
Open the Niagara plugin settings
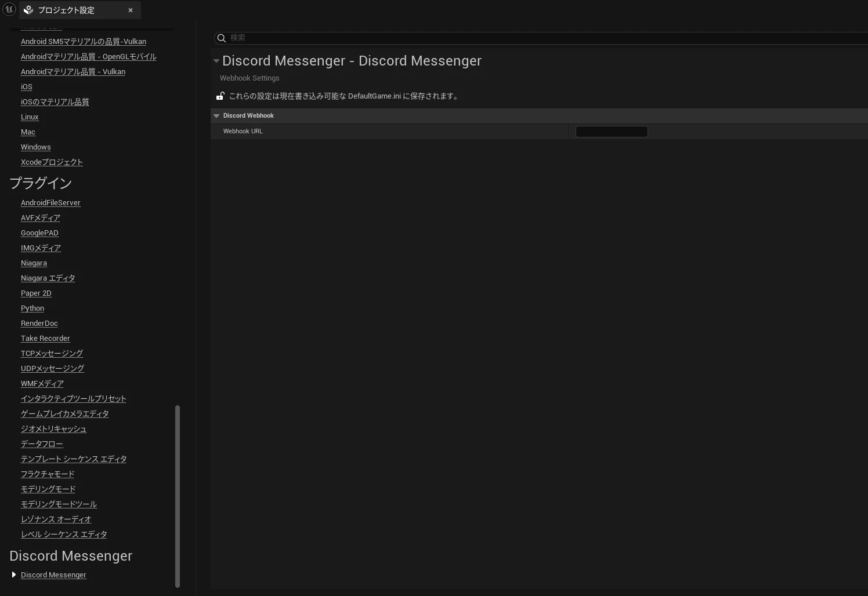click(34, 263)
